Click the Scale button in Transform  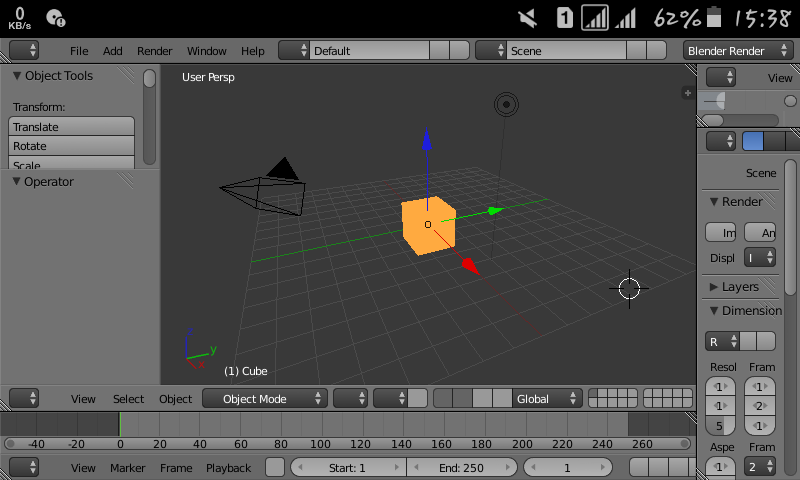tap(71, 163)
